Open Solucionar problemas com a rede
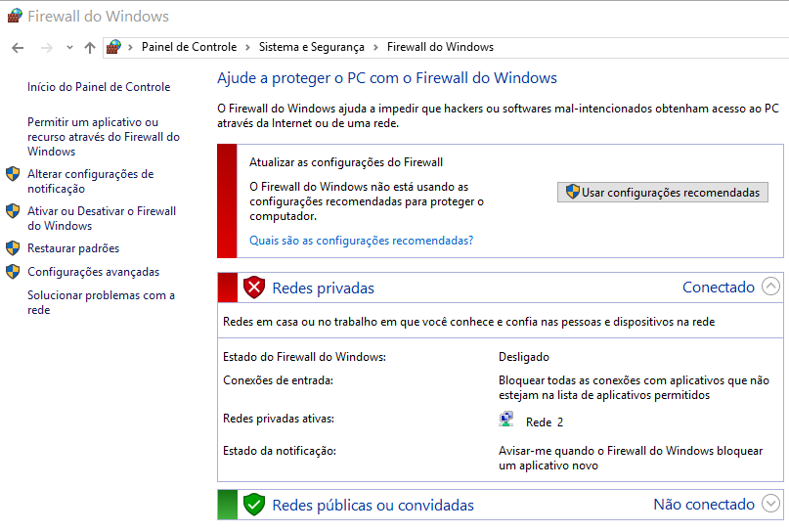The image size is (789, 532). click(101, 302)
